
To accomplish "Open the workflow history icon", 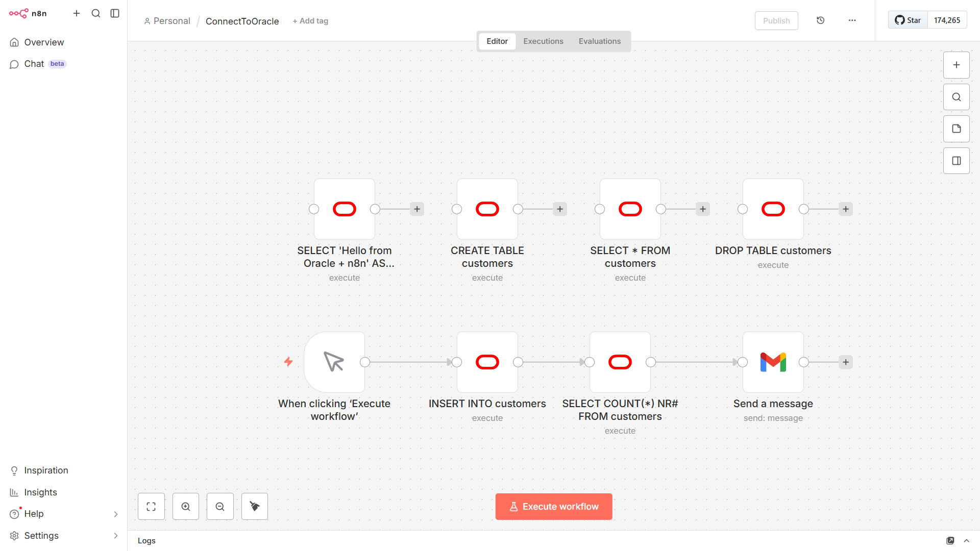I will [x=820, y=20].
